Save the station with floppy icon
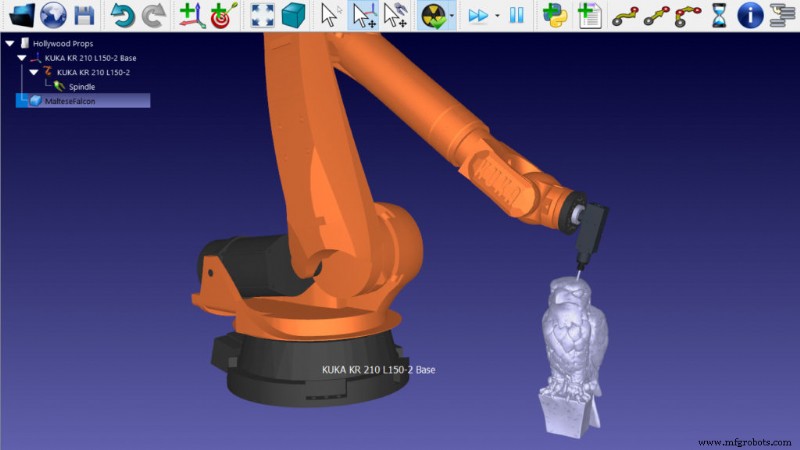Image resolution: width=800 pixels, height=450 pixels. [84, 15]
